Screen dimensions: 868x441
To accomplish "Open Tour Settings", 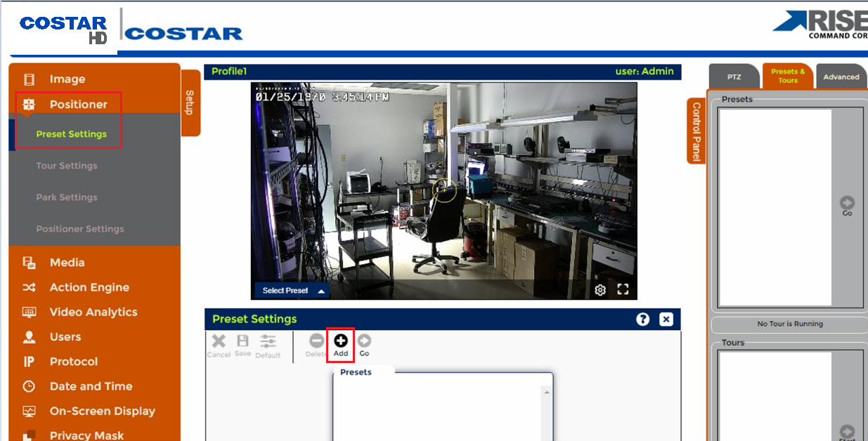I will (67, 166).
